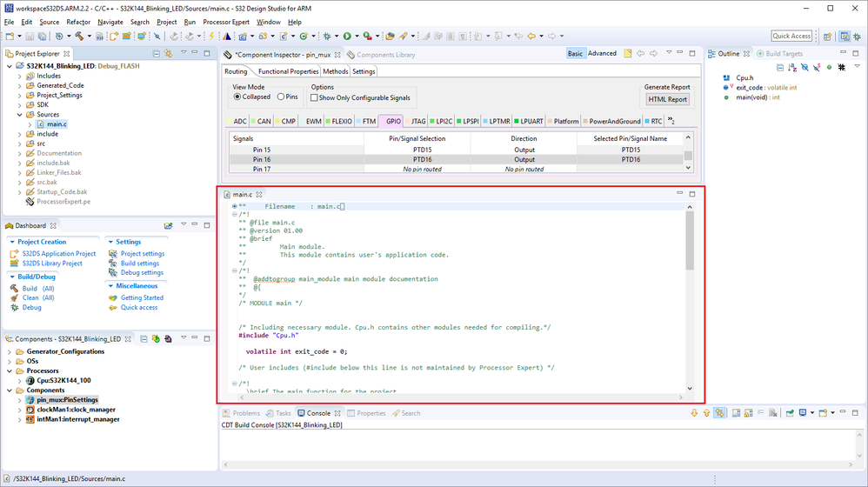Screen dimensions: 868x487
Task: Click the main.c editor vertical scrollbar
Action: [690, 241]
